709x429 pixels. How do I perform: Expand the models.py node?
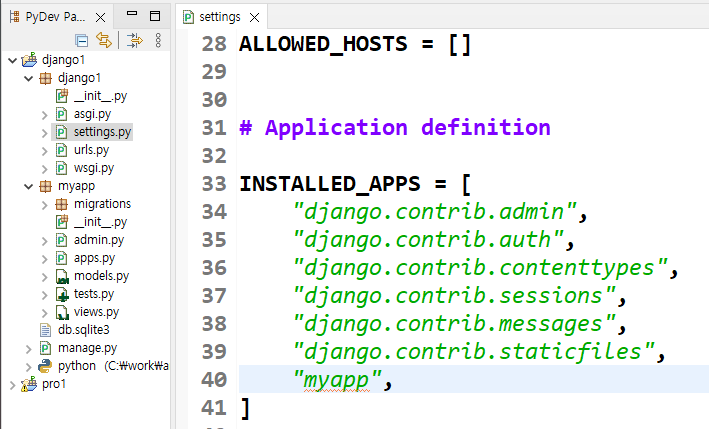tap(44, 277)
